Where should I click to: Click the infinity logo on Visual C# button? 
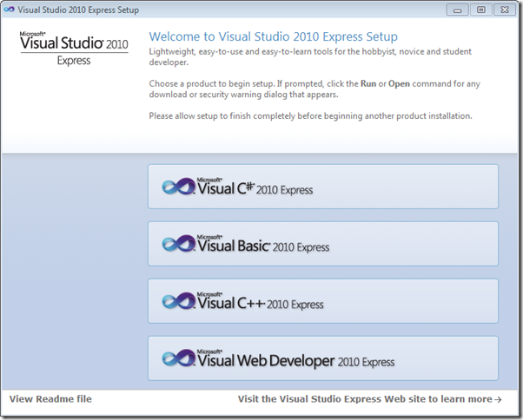click(179, 187)
